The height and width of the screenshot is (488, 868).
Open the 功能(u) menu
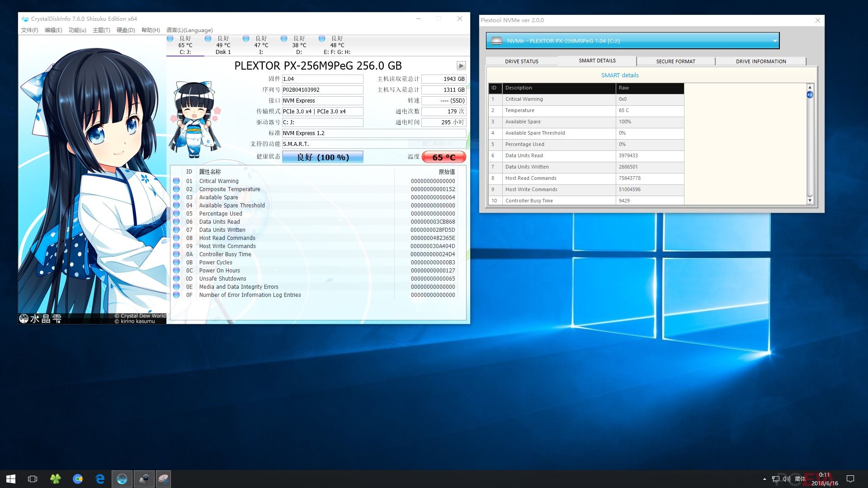77,30
